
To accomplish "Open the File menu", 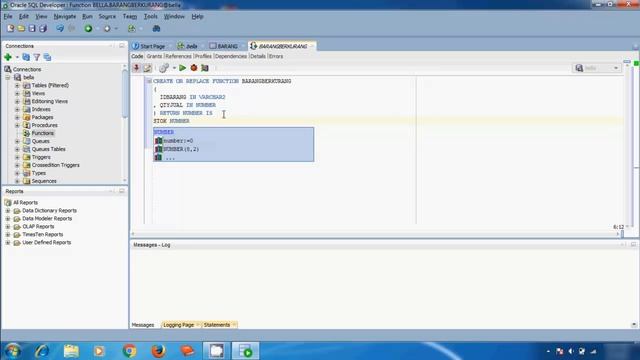I will [x=8, y=16].
